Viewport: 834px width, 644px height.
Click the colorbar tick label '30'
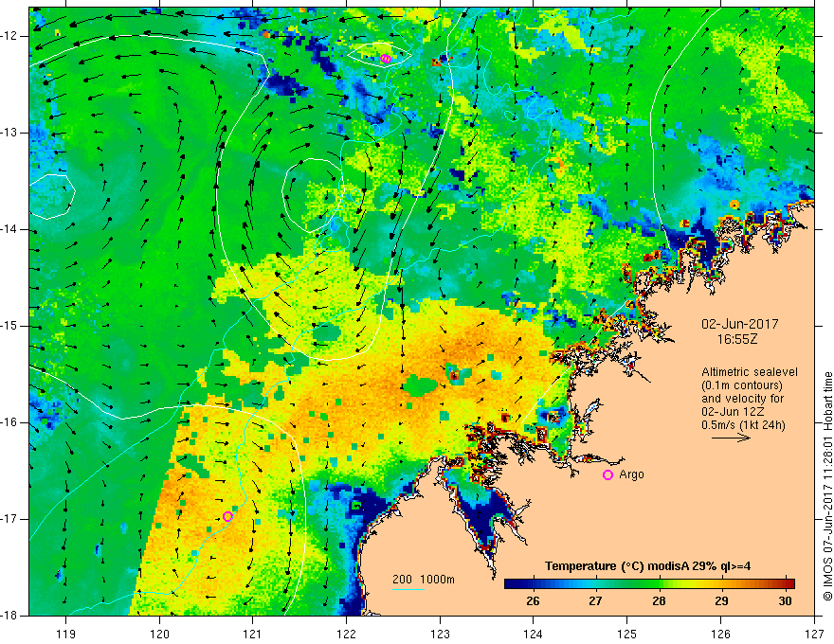[x=785, y=601]
